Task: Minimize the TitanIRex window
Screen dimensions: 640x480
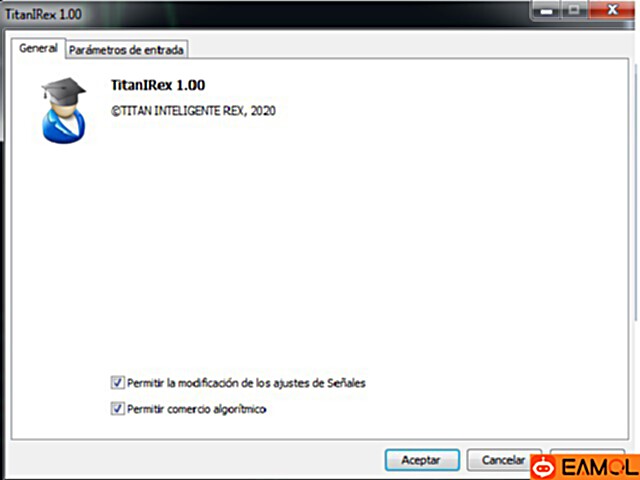Action: 547,11
